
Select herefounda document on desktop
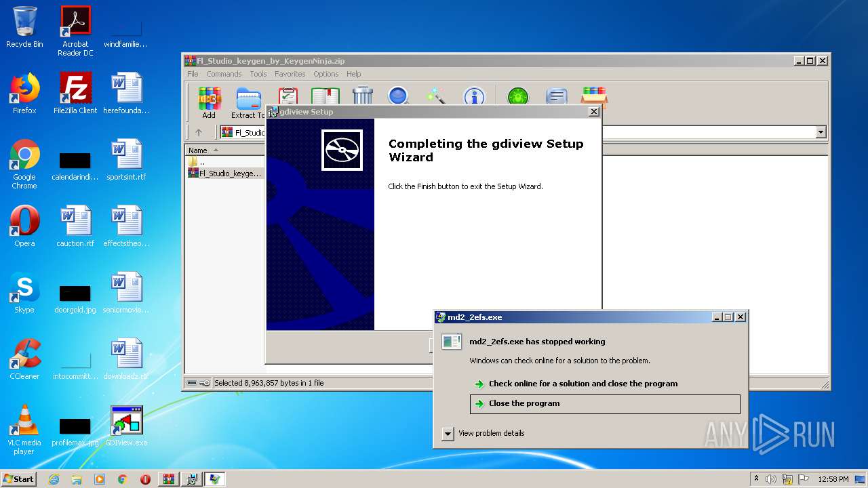coord(126,94)
